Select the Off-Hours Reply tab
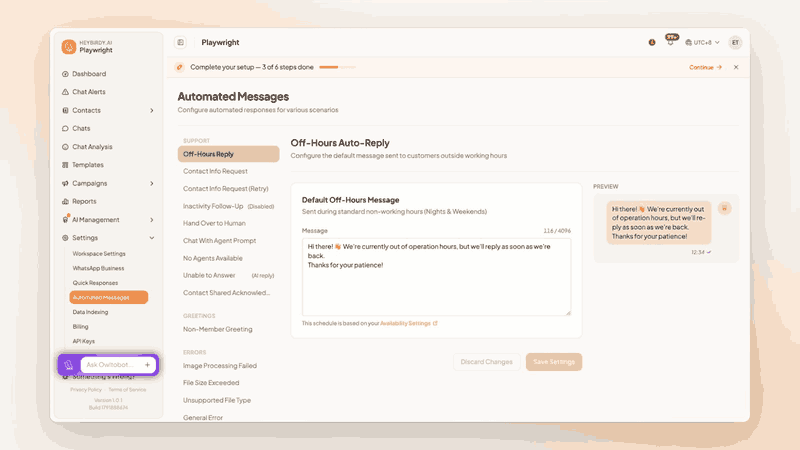 click(x=229, y=154)
